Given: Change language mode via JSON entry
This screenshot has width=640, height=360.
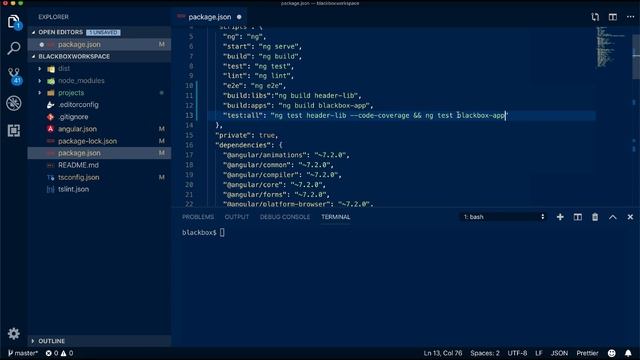Looking at the screenshot, I should pos(559,353).
